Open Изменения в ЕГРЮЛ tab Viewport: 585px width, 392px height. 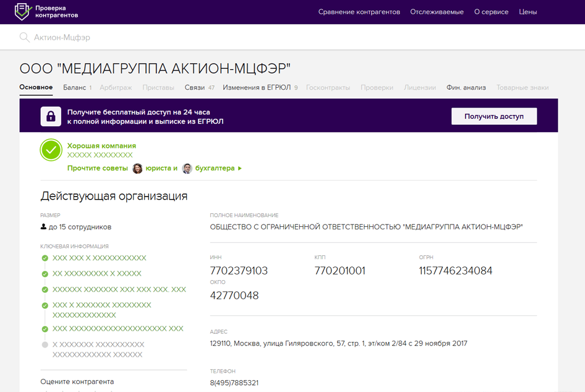[x=257, y=88]
